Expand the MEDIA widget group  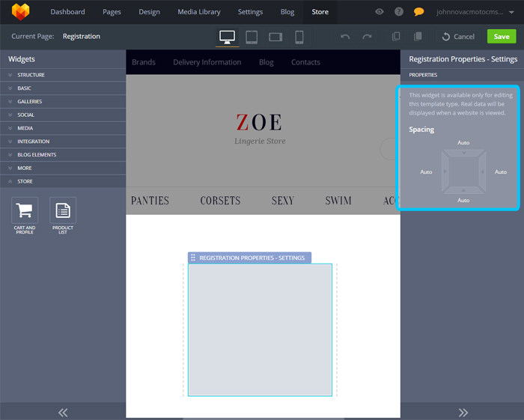coord(63,128)
